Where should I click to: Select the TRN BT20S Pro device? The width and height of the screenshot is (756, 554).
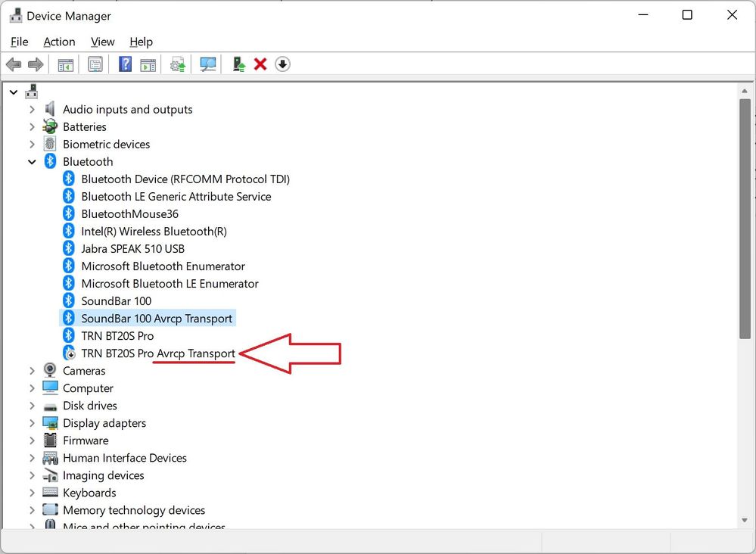(117, 335)
